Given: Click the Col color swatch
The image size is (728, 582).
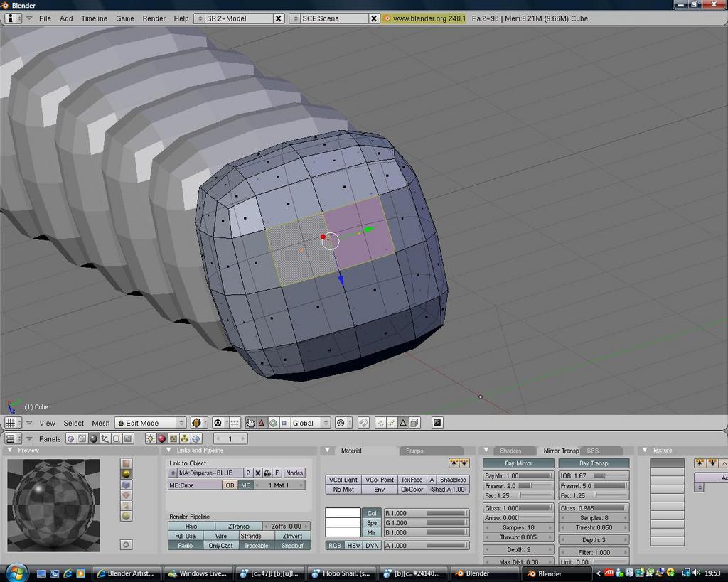Looking at the screenshot, I should click(343, 513).
